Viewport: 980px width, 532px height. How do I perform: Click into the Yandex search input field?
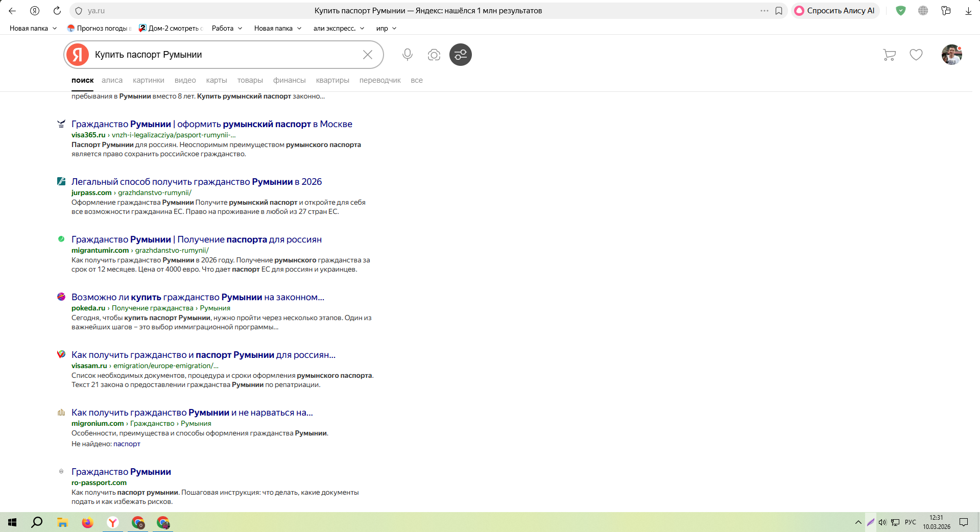[225, 55]
